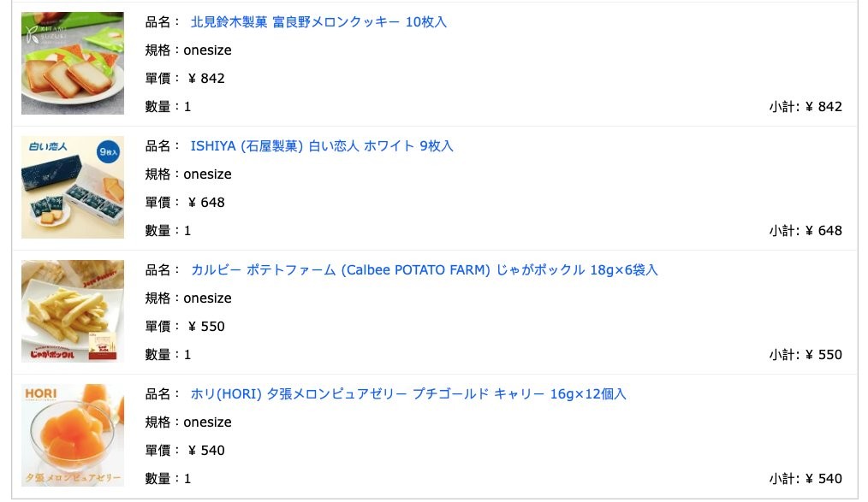Click the じゃがポックル product thumbnail
The width and height of the screenshot is (868, 502).
pyautogui.click(x=73, y=311)
